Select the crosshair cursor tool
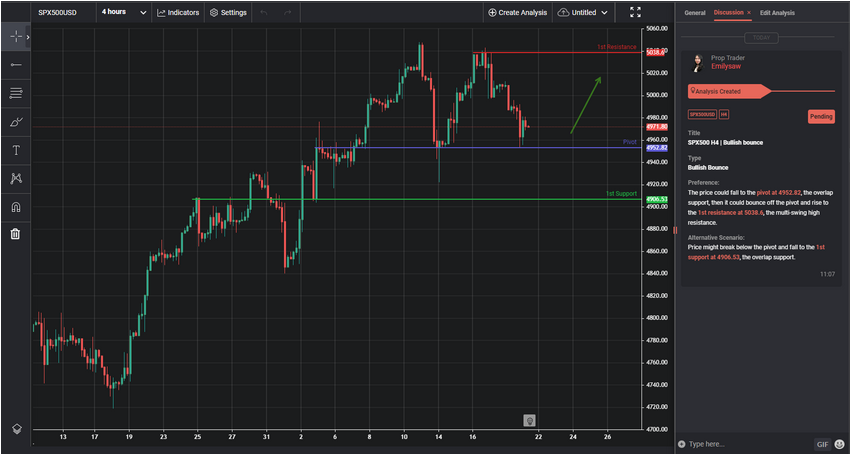Screen dimensions: 851x454 coord(16,37)
